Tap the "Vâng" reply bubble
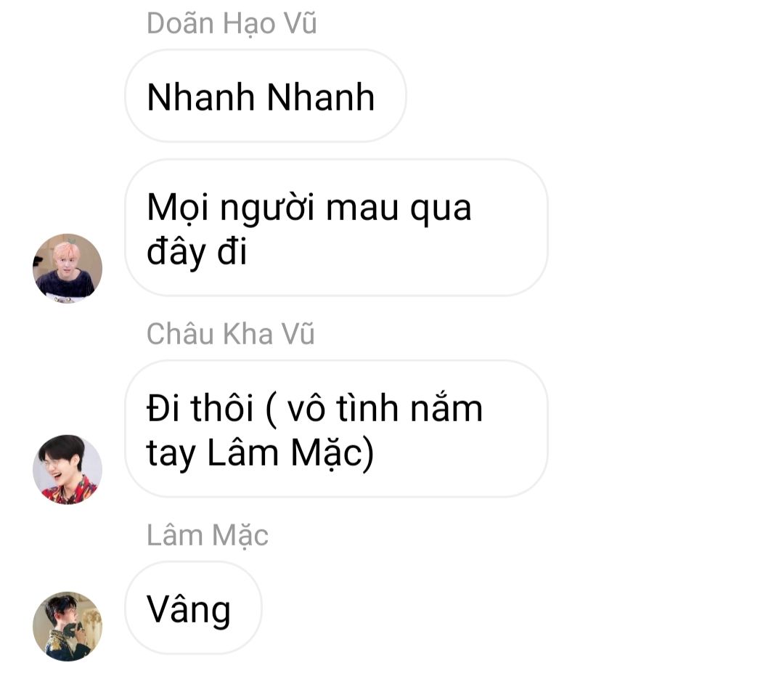784x687 pixels. 193,608
